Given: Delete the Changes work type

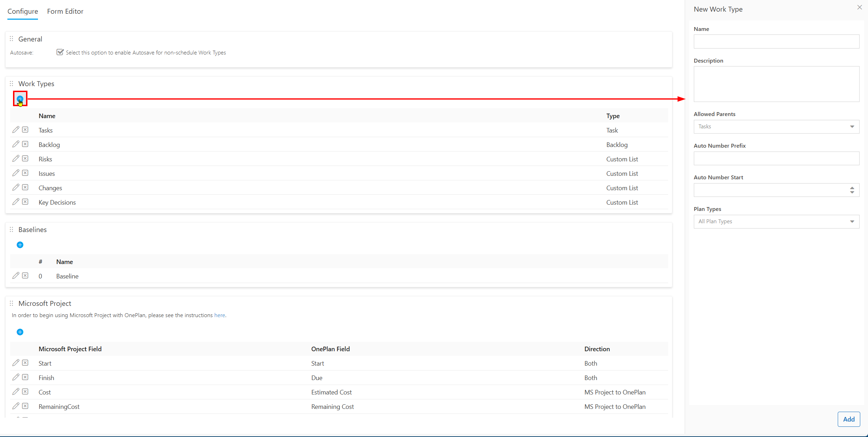Looking at the screenshot, I should tap(25, 187).
